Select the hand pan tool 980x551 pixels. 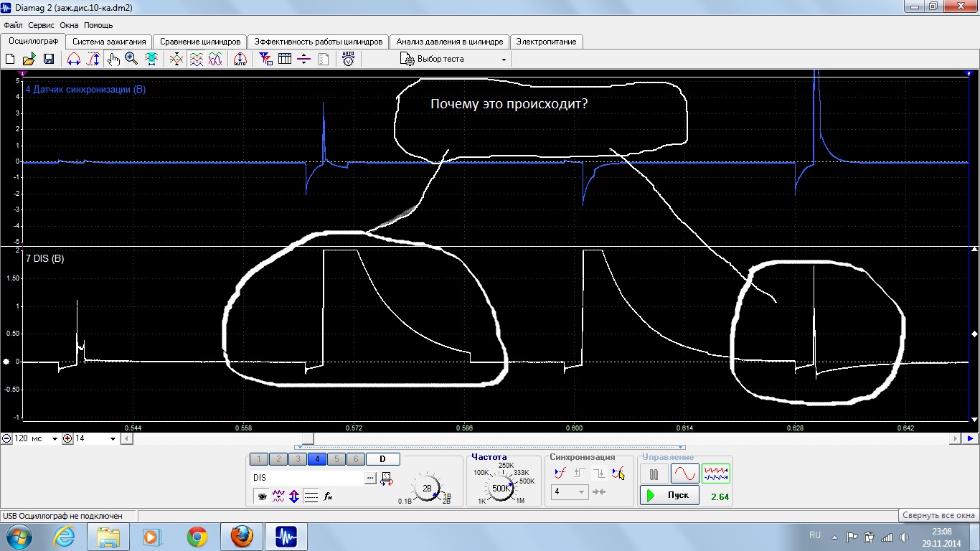tap(113, 60)
